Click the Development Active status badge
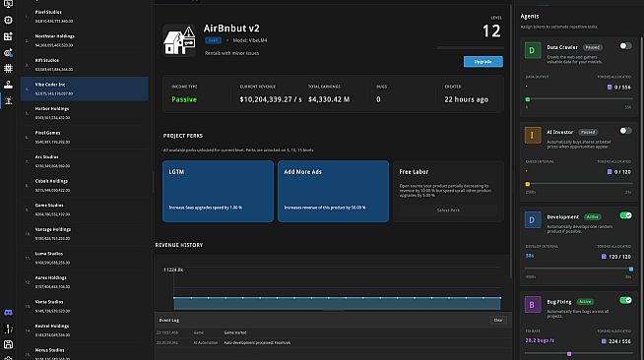Viewport: 644px width, 360px height. point(592,217)
